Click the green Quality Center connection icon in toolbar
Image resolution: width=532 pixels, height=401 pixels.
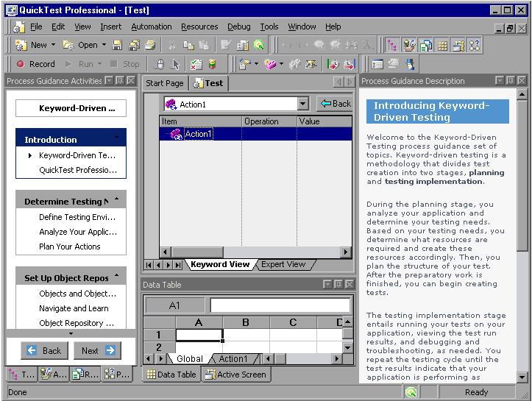point(259,45)
